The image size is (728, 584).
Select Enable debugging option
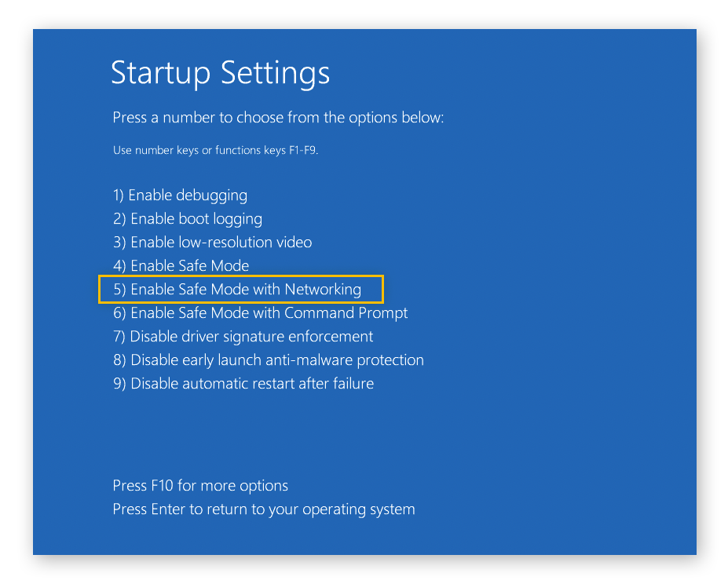tap(180, 195)
